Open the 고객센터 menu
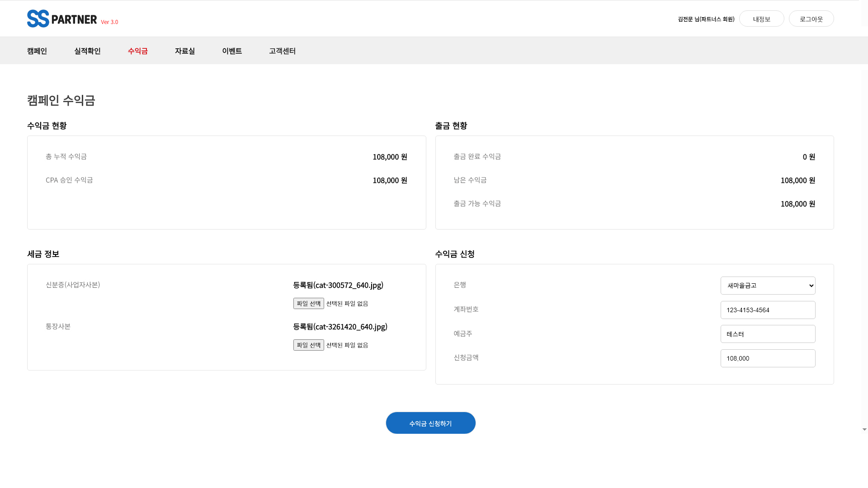 click(282, 51)
